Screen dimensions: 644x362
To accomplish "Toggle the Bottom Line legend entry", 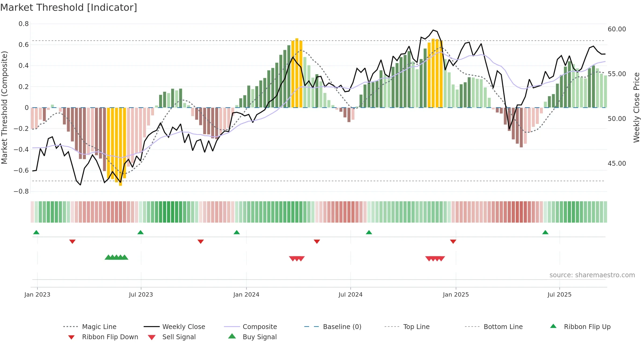I will 494,327.
